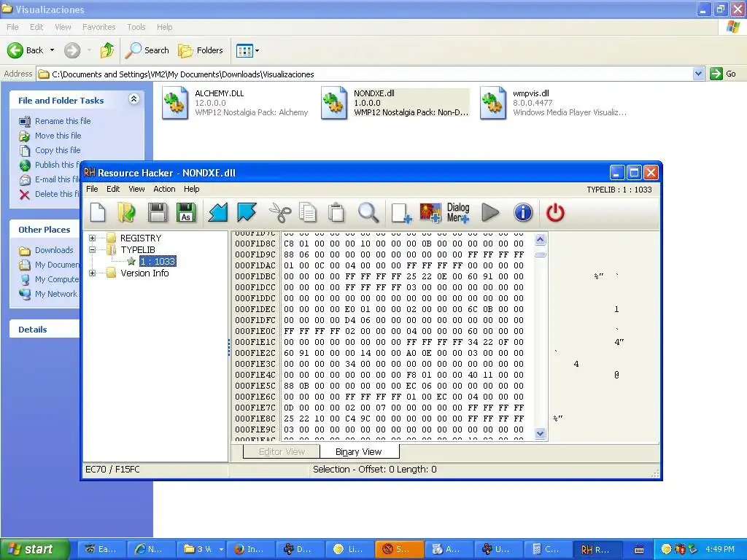
Task: Open Find with the magnifying glass icon
Action: point(368,212)
